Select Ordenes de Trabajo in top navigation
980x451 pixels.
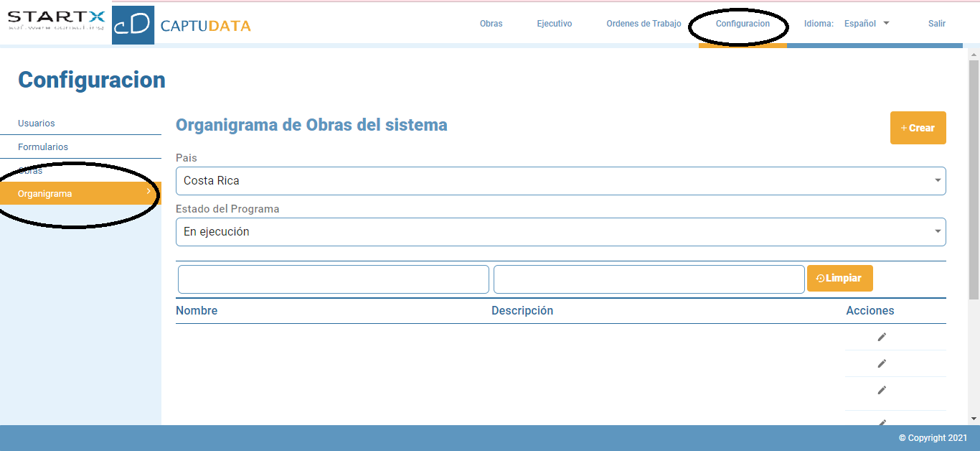[x=642, y=23]
